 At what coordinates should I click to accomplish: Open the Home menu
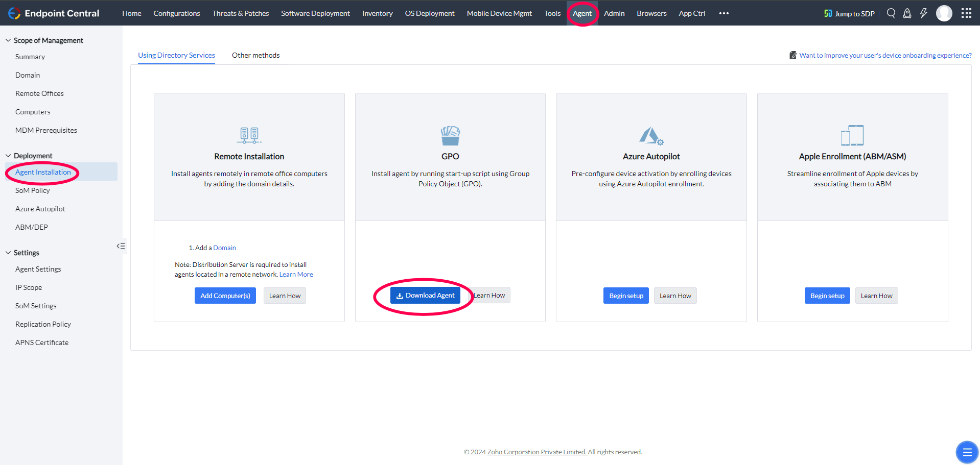click(x=132, y=13)
